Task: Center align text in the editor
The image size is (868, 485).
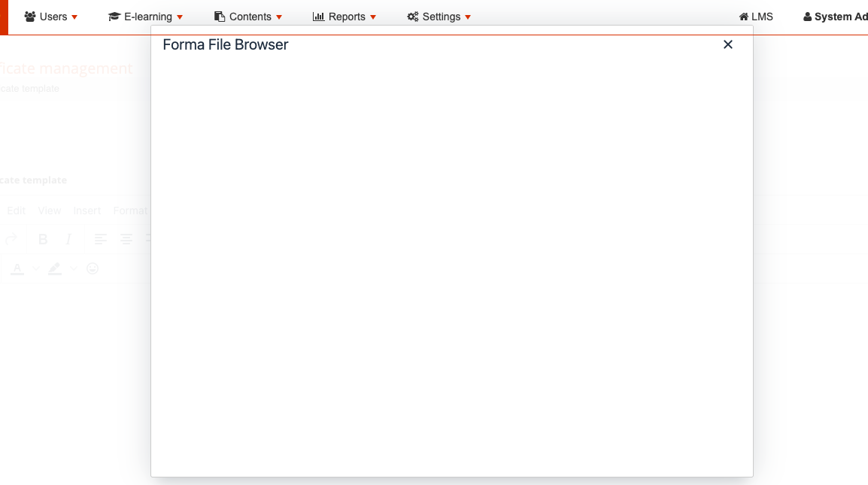Action: pos(126,239)
